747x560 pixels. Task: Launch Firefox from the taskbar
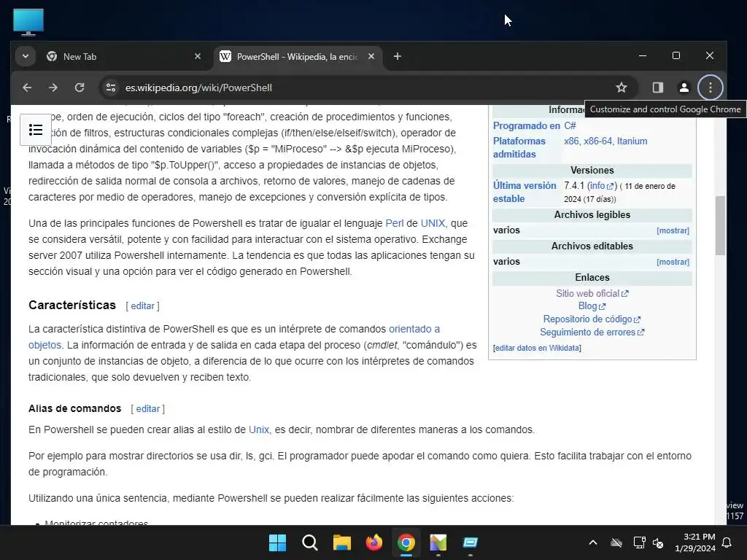click(x=374, y=542)
